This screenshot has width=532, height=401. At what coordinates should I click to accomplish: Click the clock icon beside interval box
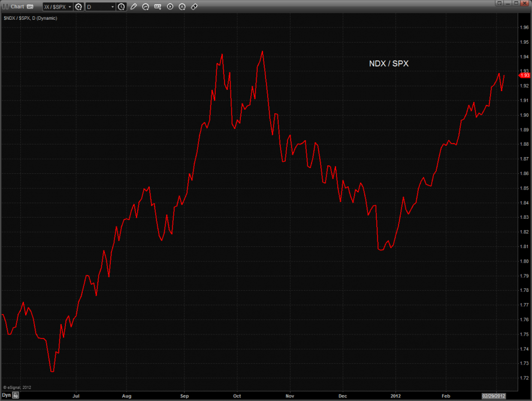(x=122, y=7)
